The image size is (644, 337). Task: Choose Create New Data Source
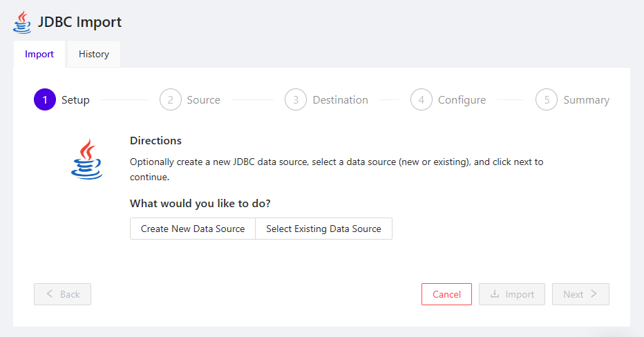tap(193, 229)
